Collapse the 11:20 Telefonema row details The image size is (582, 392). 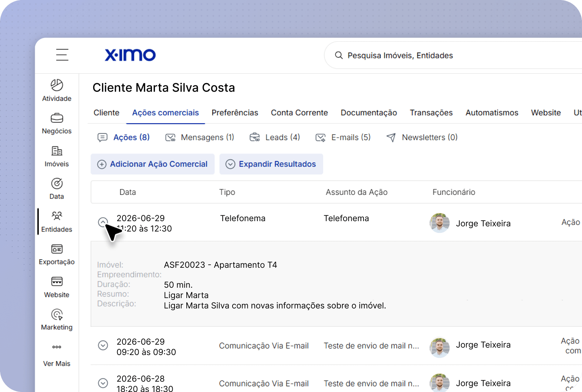103,222
